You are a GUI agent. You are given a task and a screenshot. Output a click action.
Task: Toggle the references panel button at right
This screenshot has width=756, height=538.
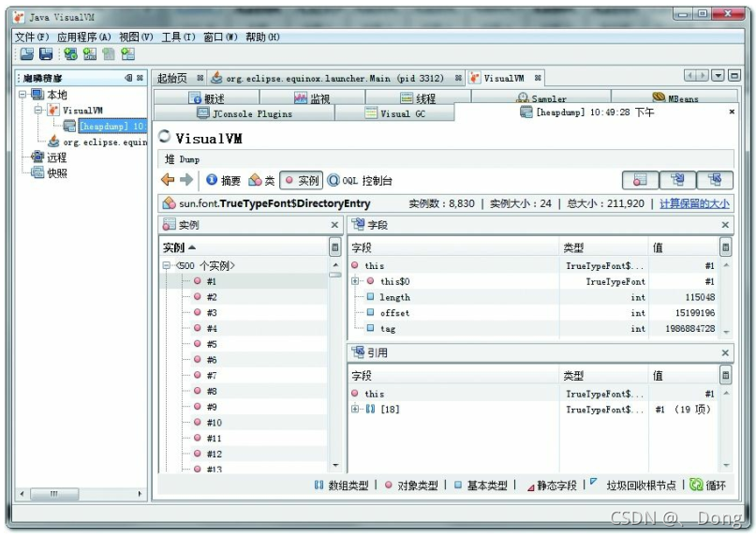click(715, 181)
